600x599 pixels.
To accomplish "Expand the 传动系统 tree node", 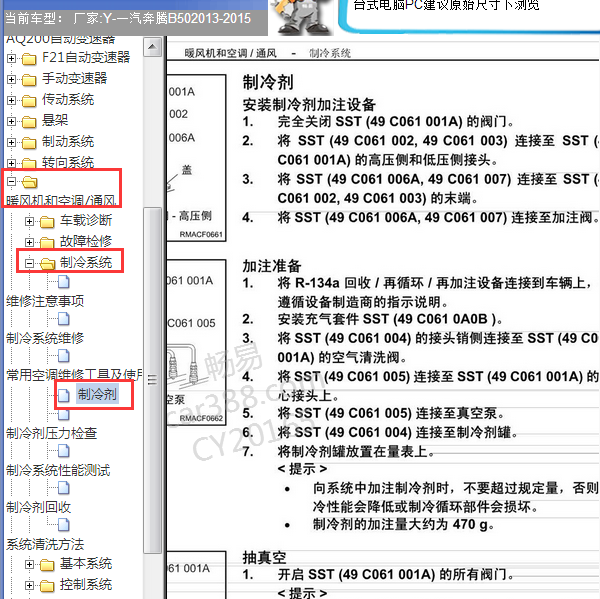I will click(x=11, y=100).
